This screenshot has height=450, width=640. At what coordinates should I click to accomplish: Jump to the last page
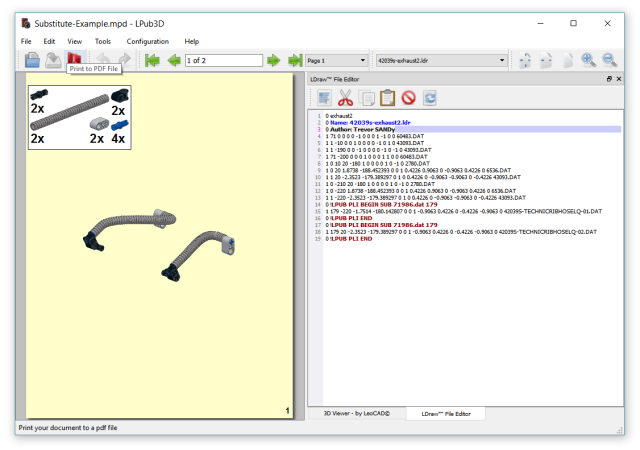click(x=294, y=60)
